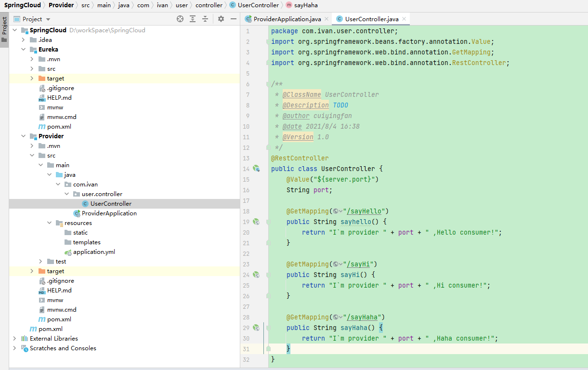This screenshot has width=588, height=370.
Task: Expand the test folder
Action: (x=41, y=261)
